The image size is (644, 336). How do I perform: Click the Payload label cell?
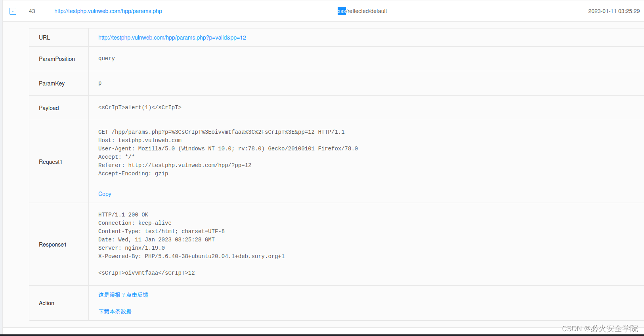59,108
